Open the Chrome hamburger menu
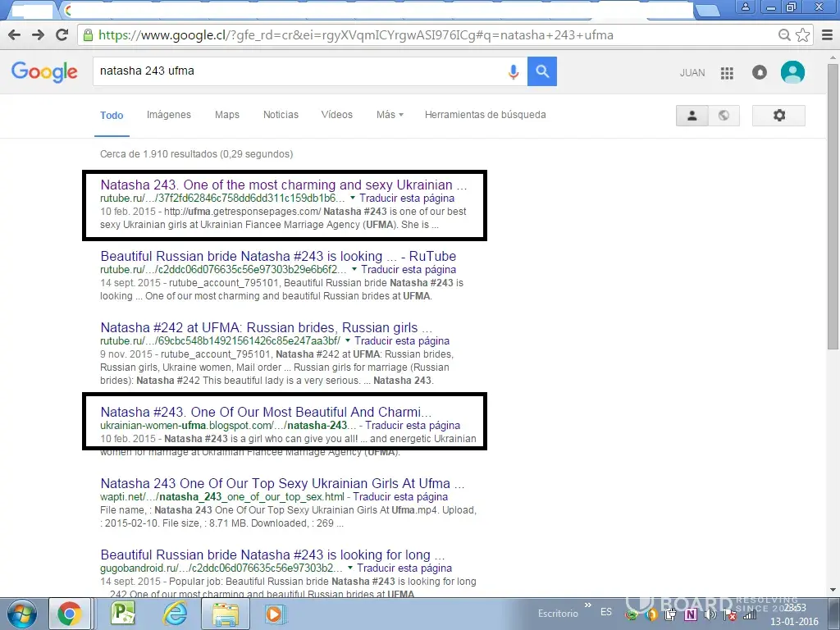This screenshot has height=630, width=840. tap(825, 35)
